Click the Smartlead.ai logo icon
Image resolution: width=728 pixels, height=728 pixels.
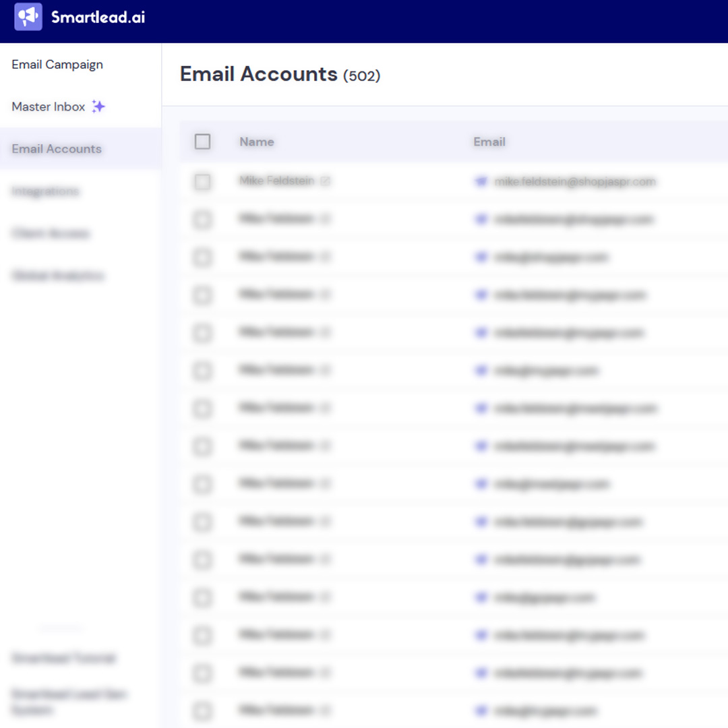point(28,16)
